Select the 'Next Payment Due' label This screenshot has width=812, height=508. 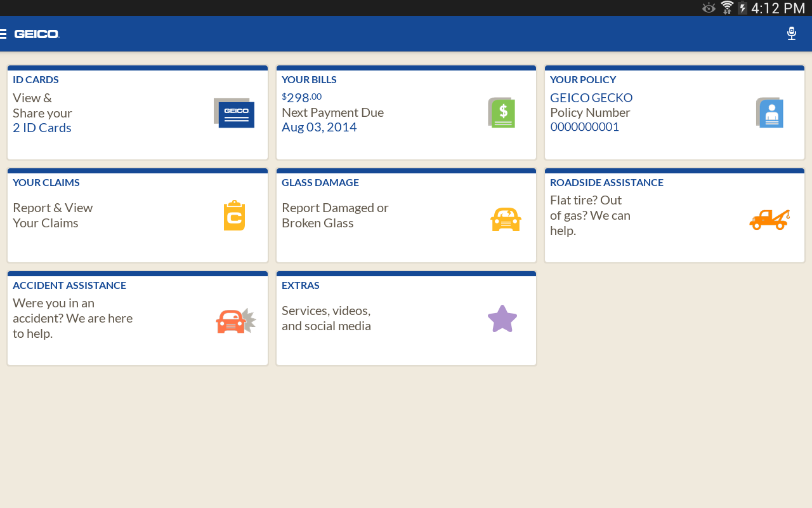click(332, 112)
